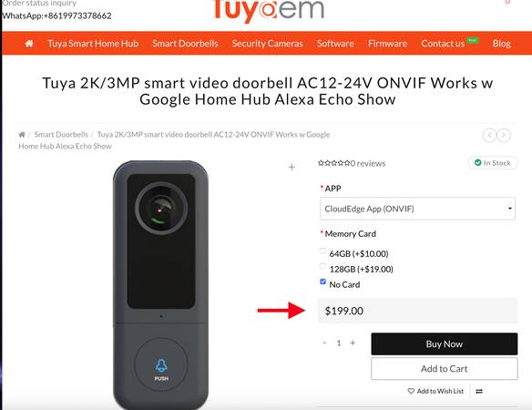Open the Smart Doorbells menu item
This screenshot has height=410, width=532.
pos(185,44)
